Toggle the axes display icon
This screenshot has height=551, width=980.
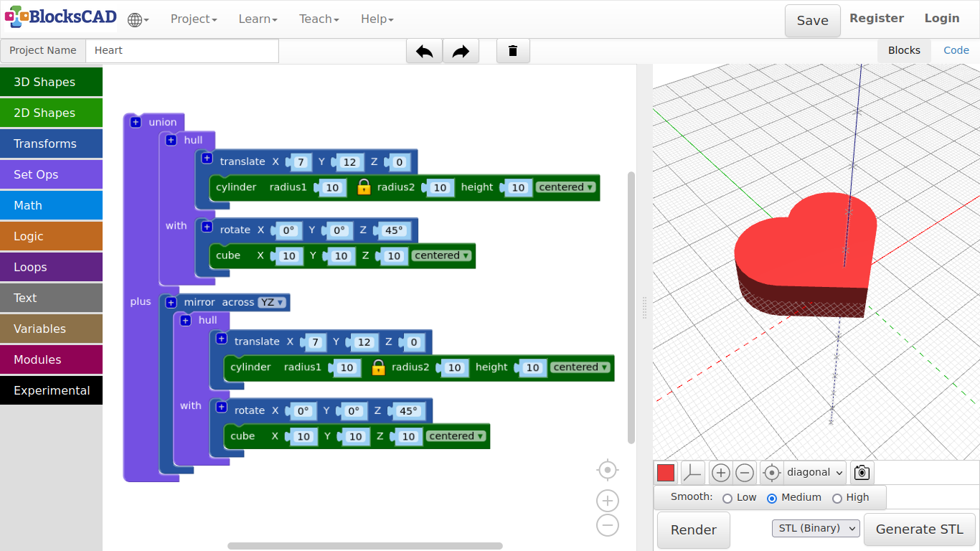click(692, 473)
